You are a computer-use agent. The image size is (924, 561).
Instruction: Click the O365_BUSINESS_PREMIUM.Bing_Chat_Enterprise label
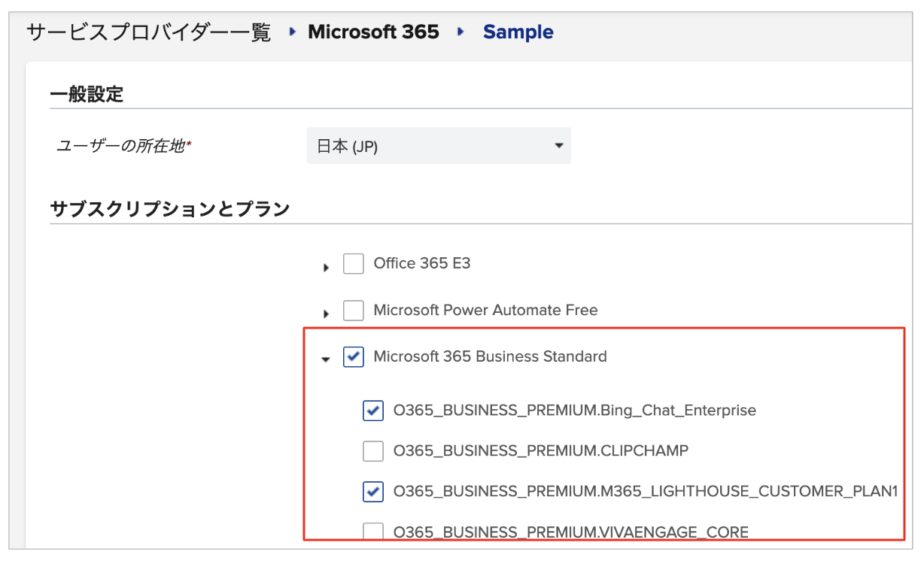575,411
